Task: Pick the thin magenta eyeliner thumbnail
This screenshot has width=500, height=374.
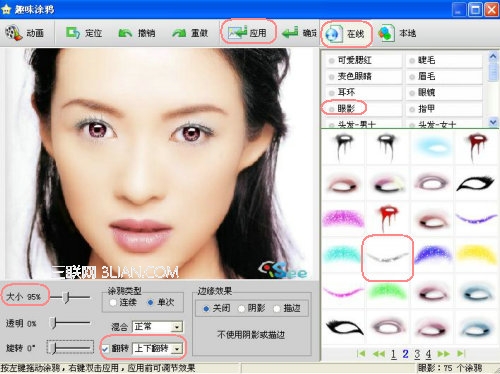Action: tap(343, 292)
